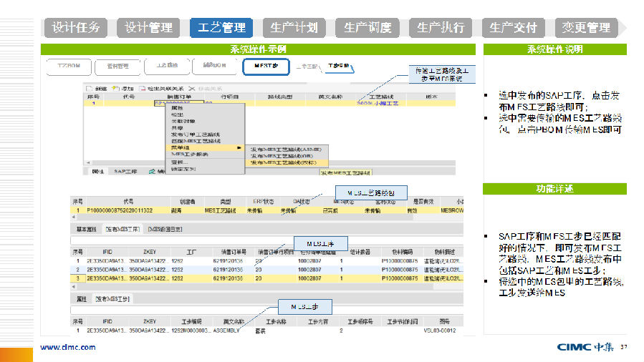Switch to the 发布MES工序 tab
The height and width of the screenshot is (362, 644).
pyautogui.click(x=123, y=229)
